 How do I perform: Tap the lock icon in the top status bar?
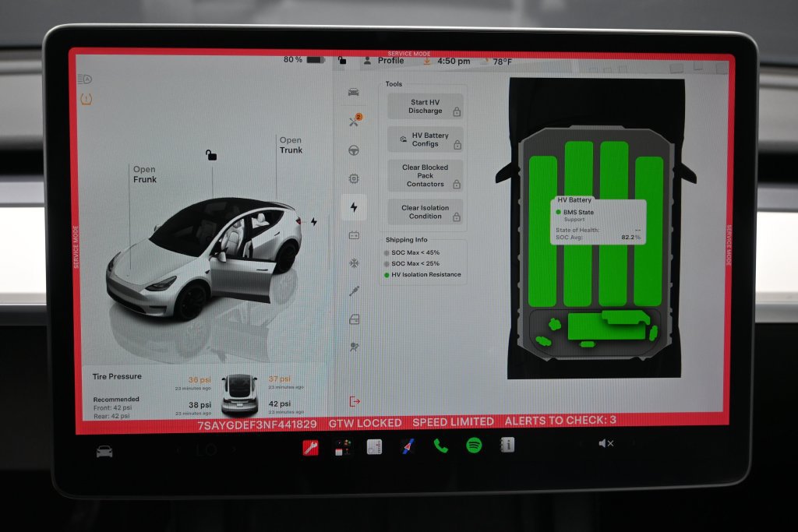[x=342, y=61]
